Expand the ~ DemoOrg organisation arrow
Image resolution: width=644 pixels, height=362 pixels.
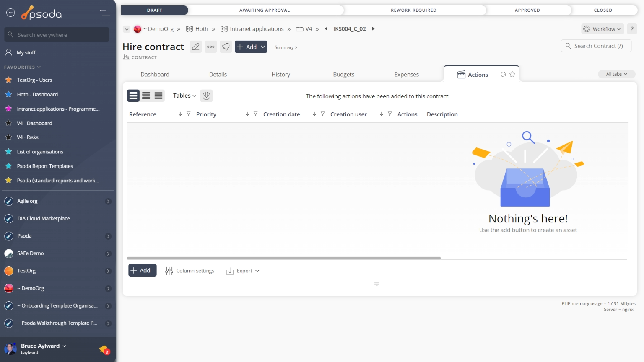tap(108, 289)
